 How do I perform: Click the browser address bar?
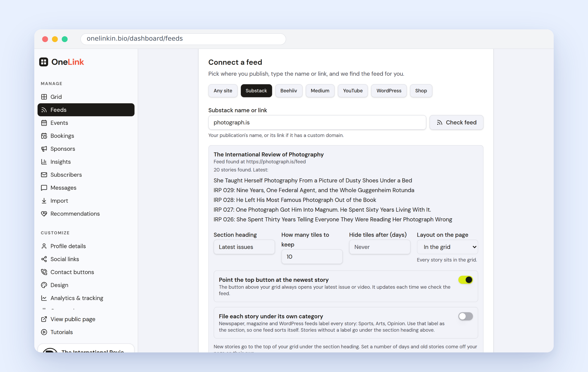(x=183, y=39)
